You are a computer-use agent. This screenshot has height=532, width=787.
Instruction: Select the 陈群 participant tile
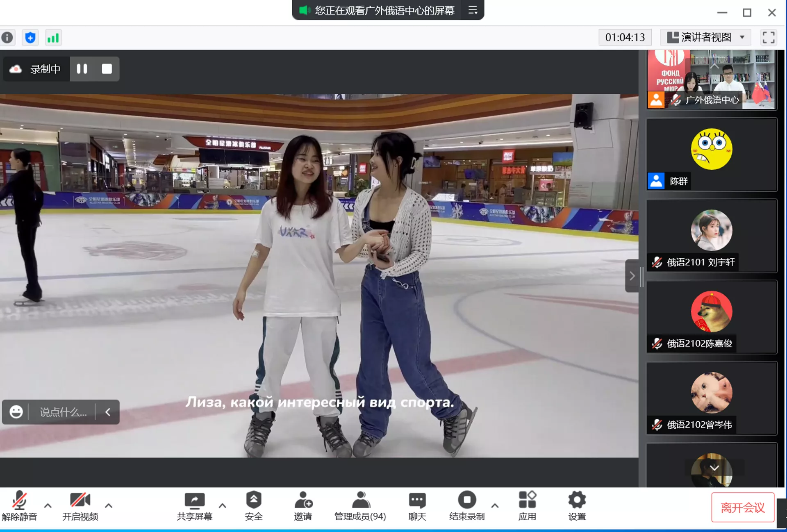pyautogui.click(x=712, y=155)
